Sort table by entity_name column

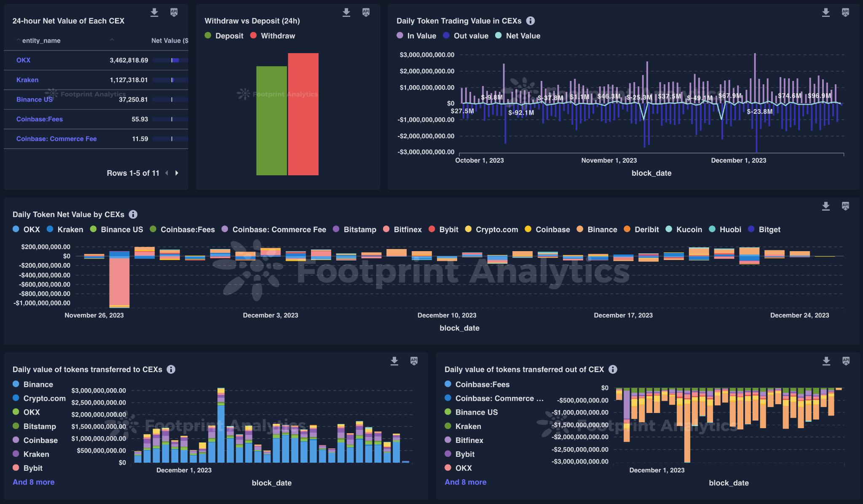(41, 40)
